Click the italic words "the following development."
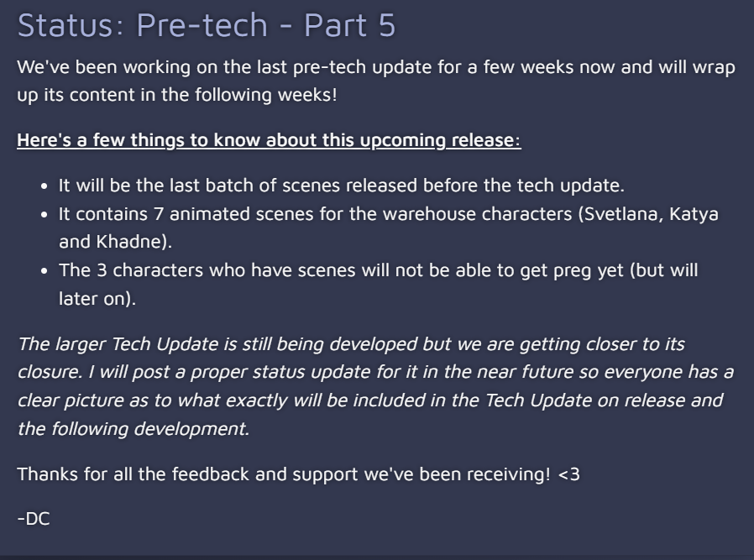 [x=134, y=429]
